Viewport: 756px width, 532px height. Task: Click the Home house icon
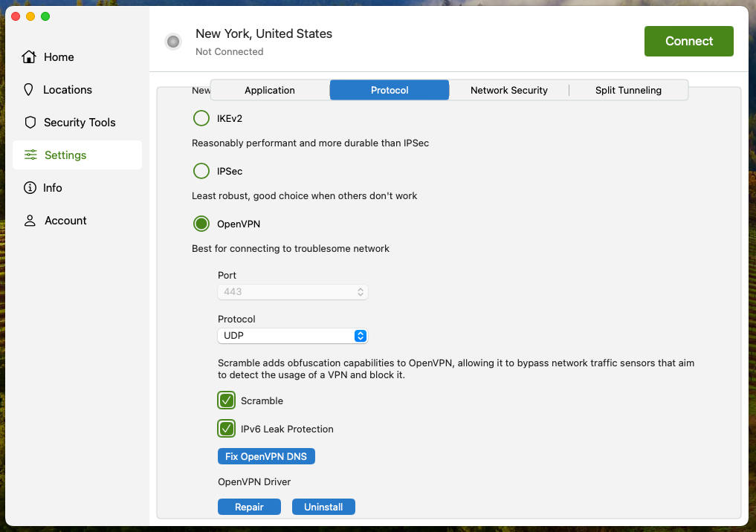click(29, 57)
